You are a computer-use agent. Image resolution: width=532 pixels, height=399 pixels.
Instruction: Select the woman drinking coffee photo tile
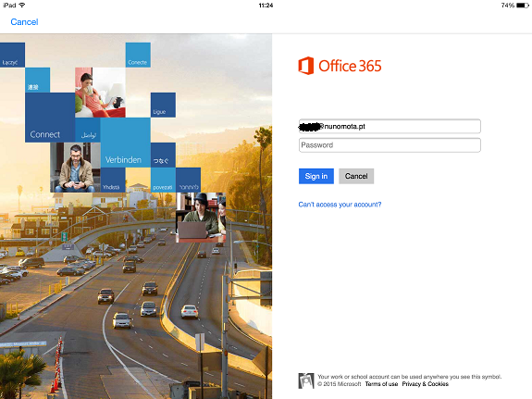[100, 93]
